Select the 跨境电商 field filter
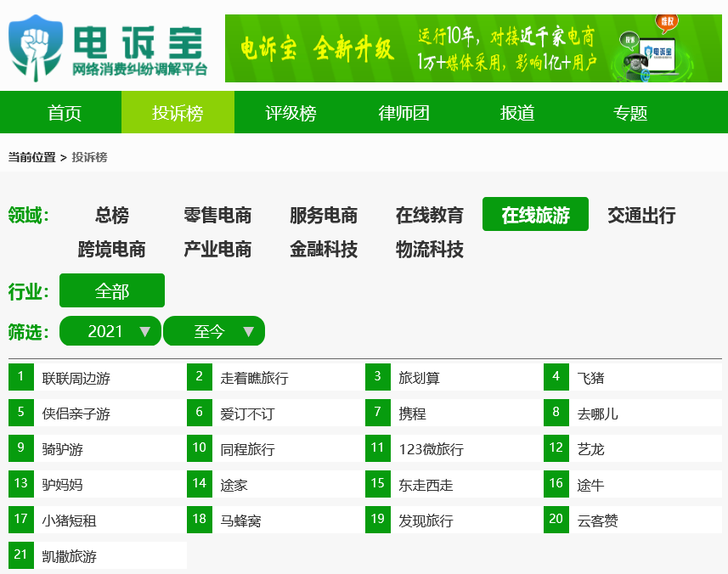 [x=112, y=249]
